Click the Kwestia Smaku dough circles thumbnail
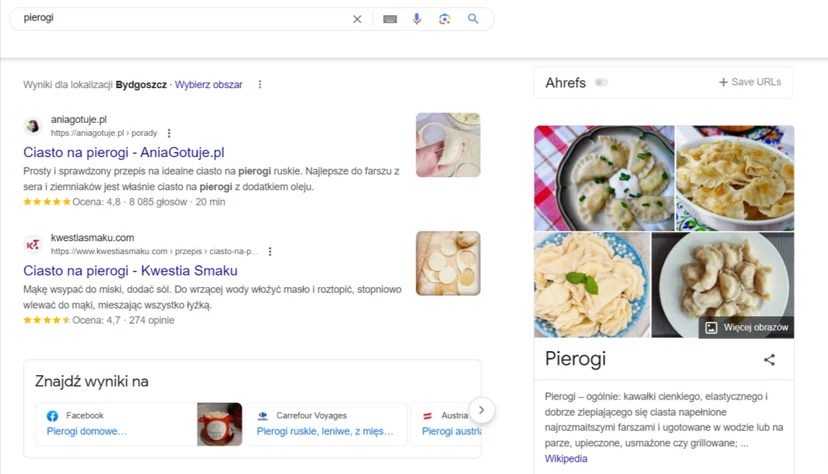This screenshot has height=474, width=828. [x=448, y=263]
